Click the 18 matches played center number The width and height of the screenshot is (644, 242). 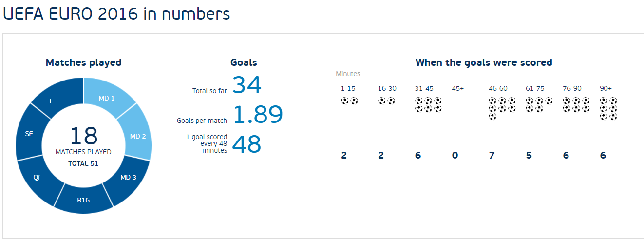pos(83,137)
